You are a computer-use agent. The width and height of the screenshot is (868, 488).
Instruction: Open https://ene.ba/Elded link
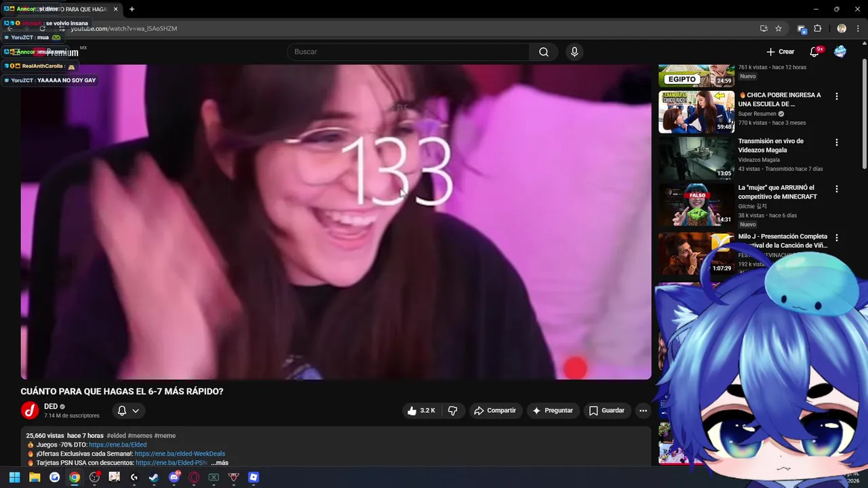[117, 445]
